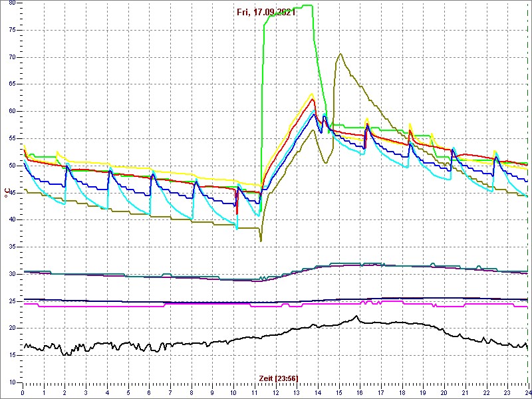
Task: Click hour 9 on the time axis
Action: pyautogui.click(x=212, y=392)
